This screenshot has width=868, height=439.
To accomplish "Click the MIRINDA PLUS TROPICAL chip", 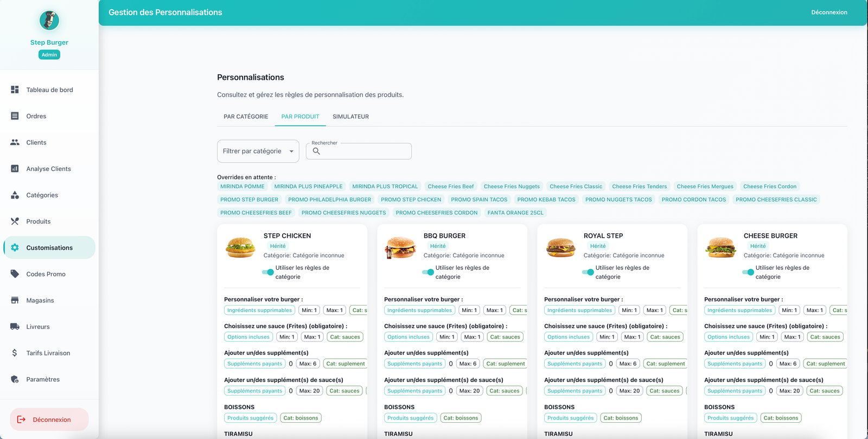I will (x=385, y=186).
